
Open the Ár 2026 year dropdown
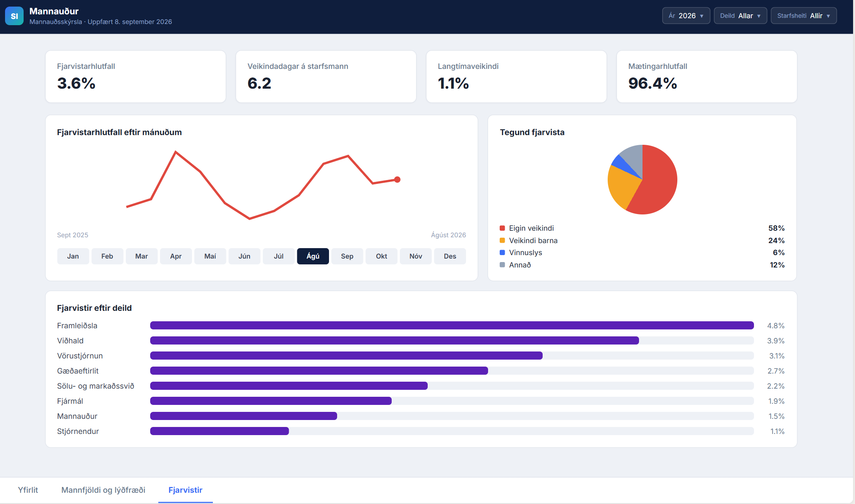tap(686, 16)
